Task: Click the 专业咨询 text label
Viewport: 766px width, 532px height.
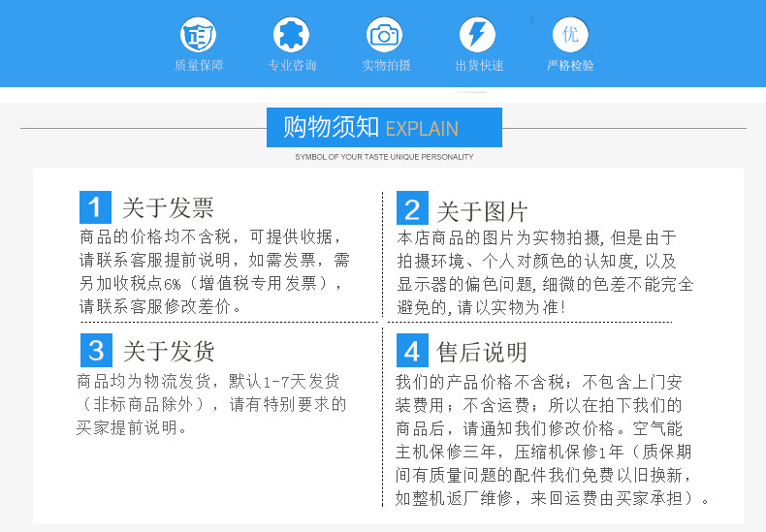Action: (x=291, y=66)
